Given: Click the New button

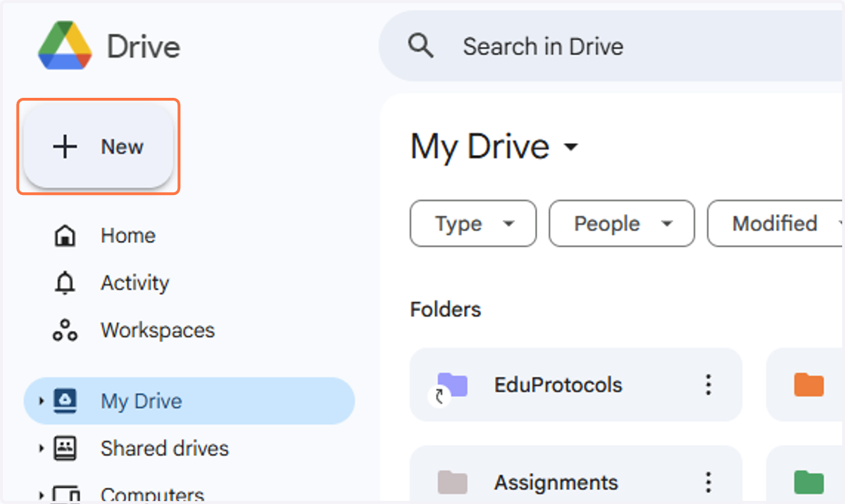Looking at the screenshot, I should tap(99, 147).
